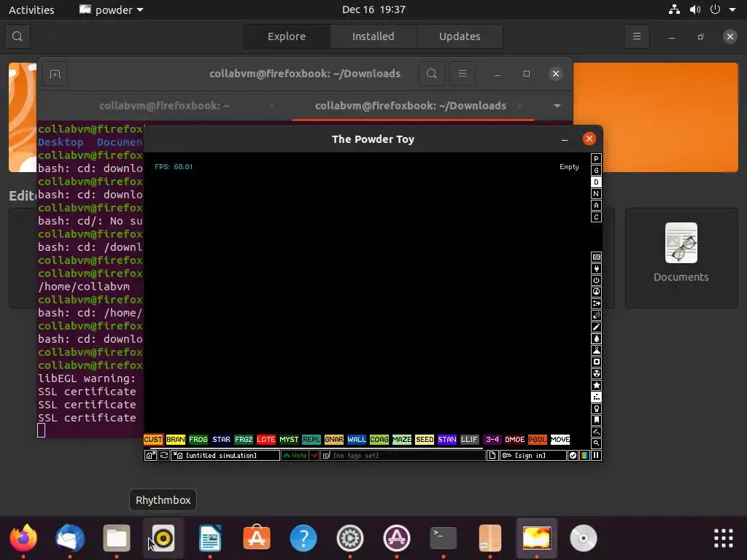Select the MOVE life element
This screenshot has height=560, width=747.
coord(560,440)
